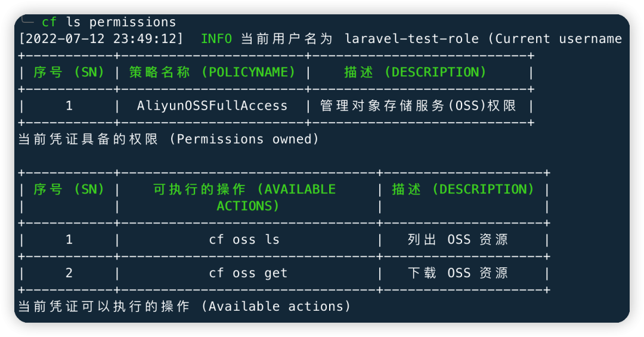Click the DESCRIPTION header in the actions table

tap(463, 189)
